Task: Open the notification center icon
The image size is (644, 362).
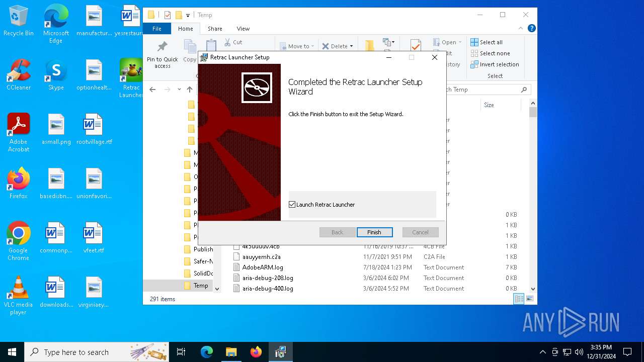Action: pos(627,352)
